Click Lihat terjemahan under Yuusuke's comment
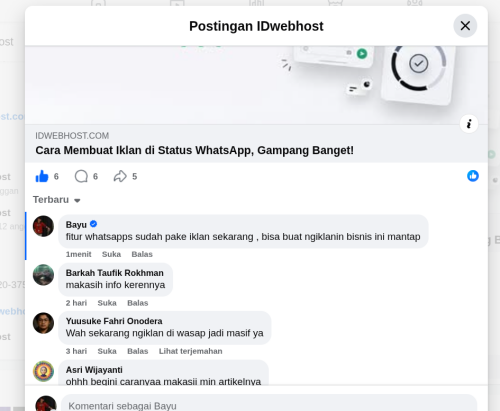This screenshot has height=411, width=500. pyautogui.click(x=190, y=351)
